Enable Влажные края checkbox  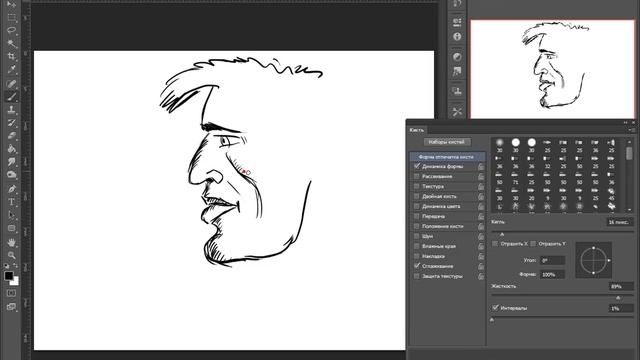click(x=417, y=246)
